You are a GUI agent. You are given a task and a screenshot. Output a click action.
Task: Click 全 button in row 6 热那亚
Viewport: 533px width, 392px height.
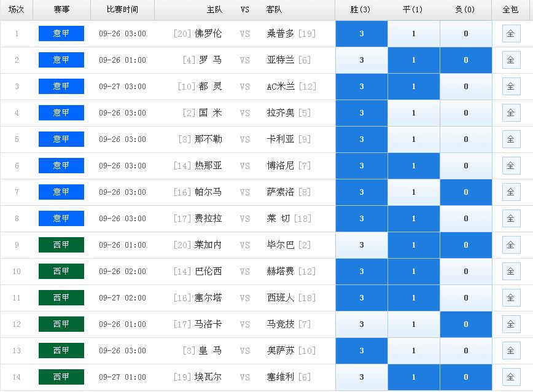point(511,166)
